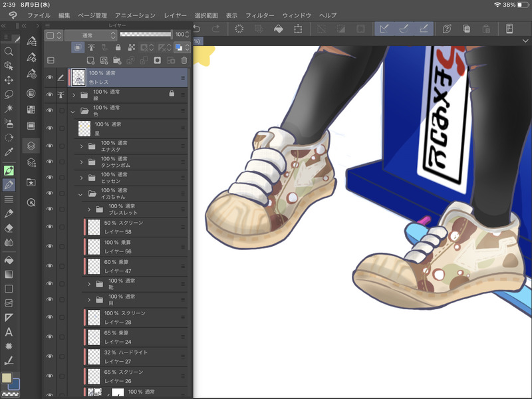Pick the Text tool

coord(9,332)
